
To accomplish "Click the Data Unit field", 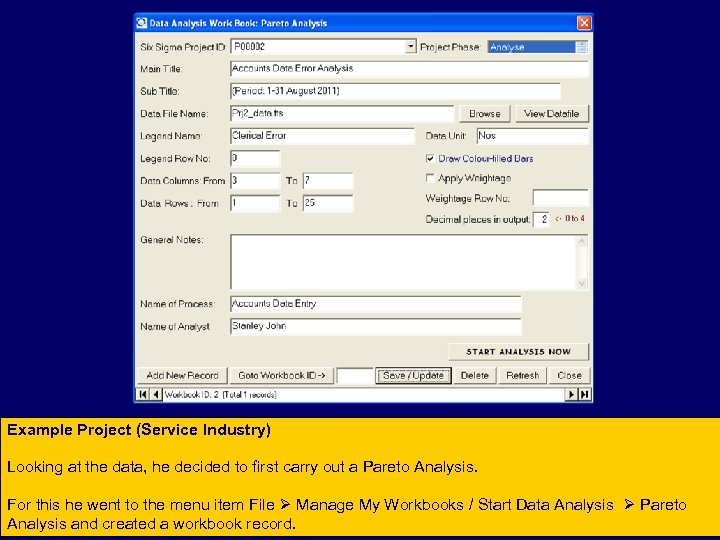I will (533, 136).
